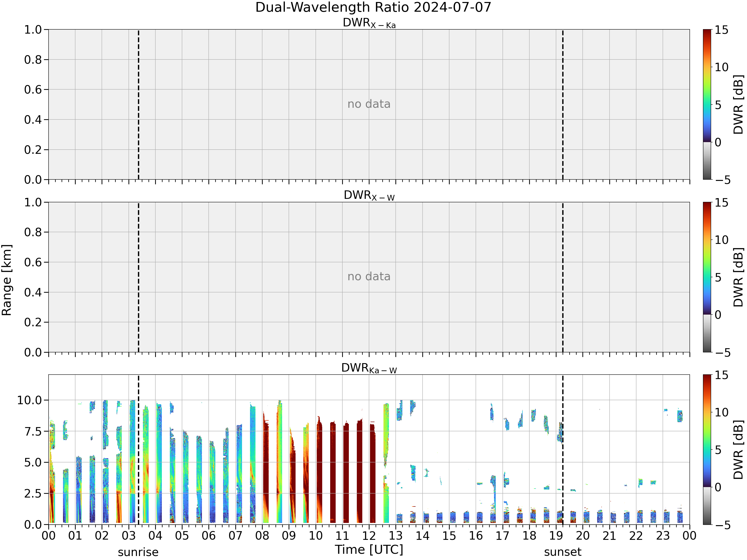The height and width of the screenshot is (560, 747).
Task: Click the DWR X-W subplot title
Action: (369, 196)
